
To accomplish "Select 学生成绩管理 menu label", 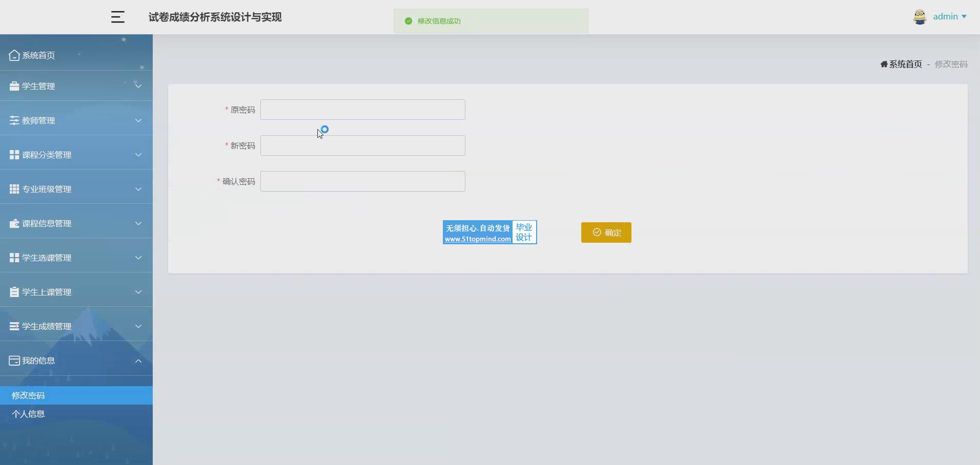I will coord(47,326).
